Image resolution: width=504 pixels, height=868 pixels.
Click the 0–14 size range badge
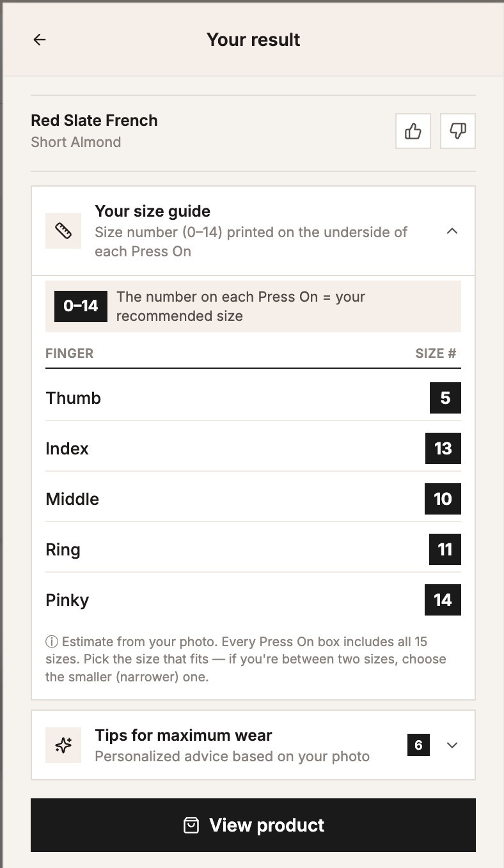click(x=81, y=306)
